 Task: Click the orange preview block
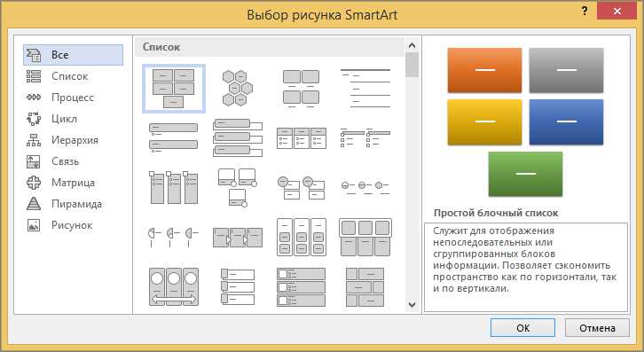[484, 70]
